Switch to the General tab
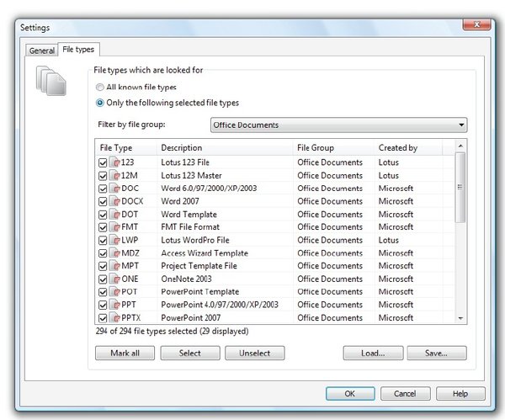 (42, 51)
